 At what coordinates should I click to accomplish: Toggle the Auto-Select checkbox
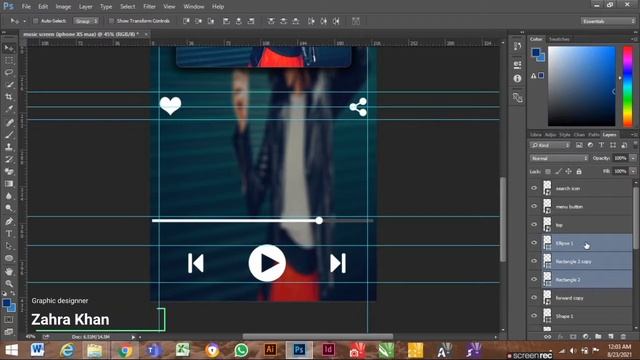coord(36,21)
